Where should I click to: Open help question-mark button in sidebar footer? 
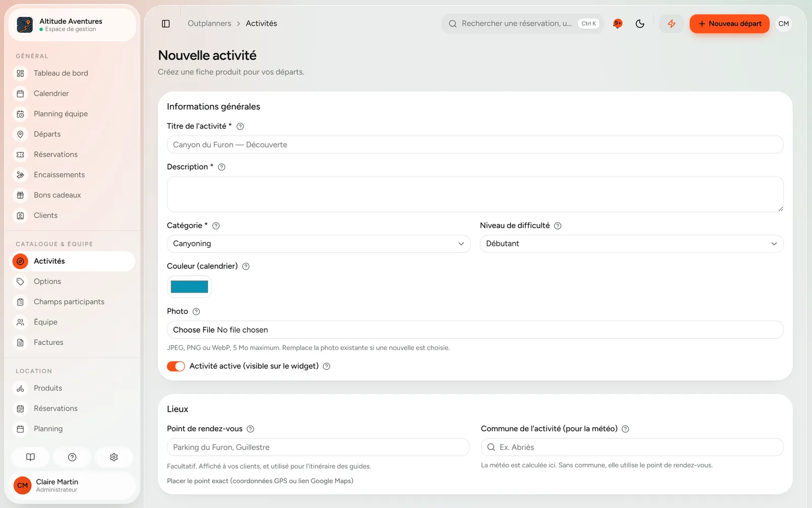coord(72,457)
